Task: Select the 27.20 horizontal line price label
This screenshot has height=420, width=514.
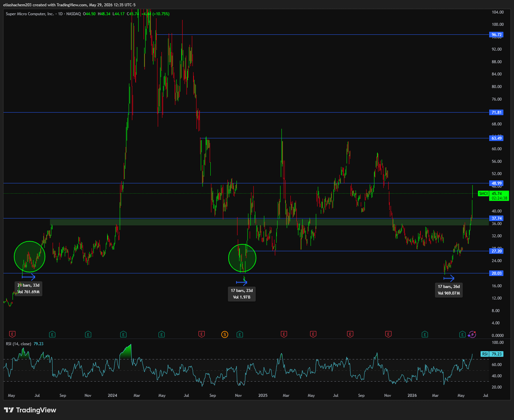Action: (497, 251)
